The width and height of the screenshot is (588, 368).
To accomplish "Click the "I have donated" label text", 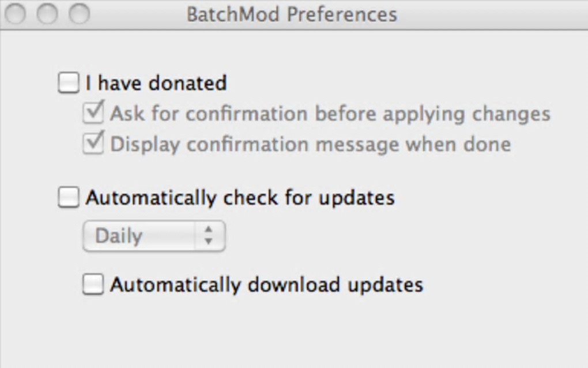I will [156, 83].
